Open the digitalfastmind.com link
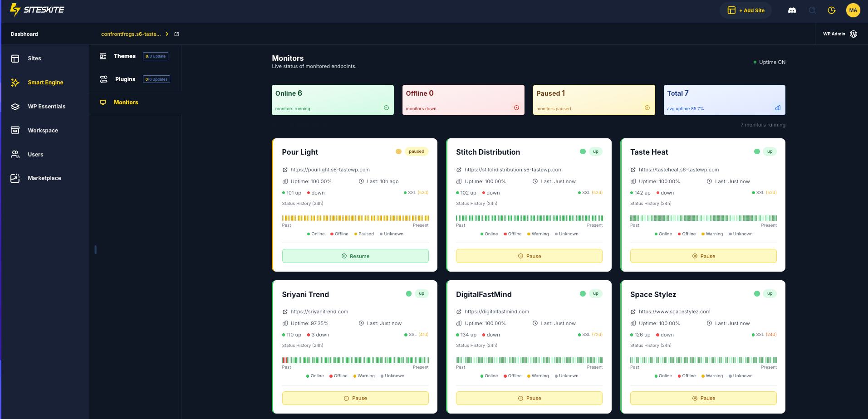This screenshot has height=419, width=868. 497,312
